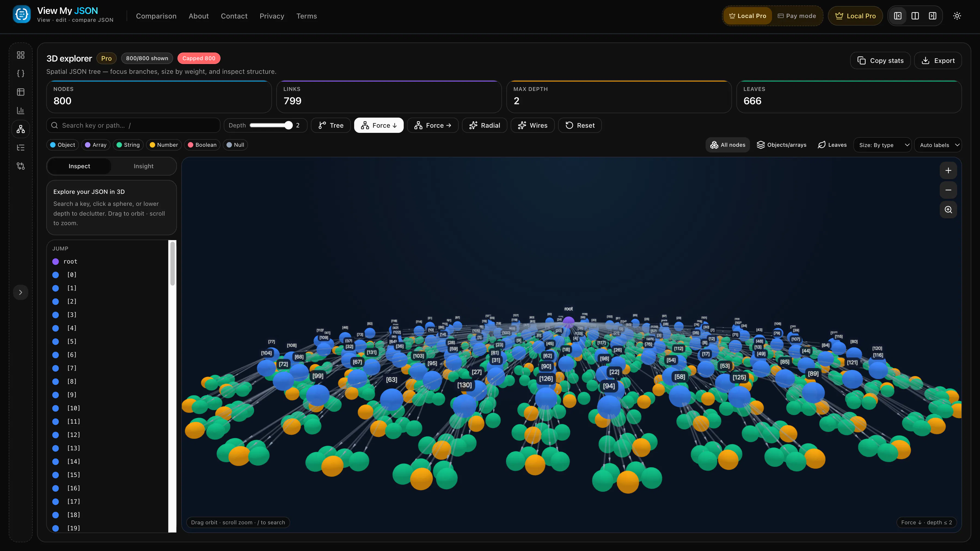Click the Copy stats button

click(880, 60)
